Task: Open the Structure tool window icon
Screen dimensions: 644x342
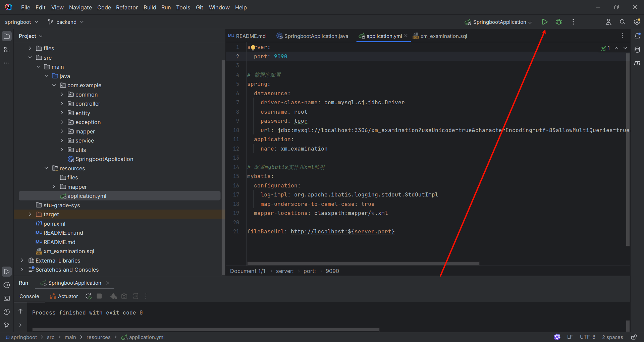Action: pos(7,50)
